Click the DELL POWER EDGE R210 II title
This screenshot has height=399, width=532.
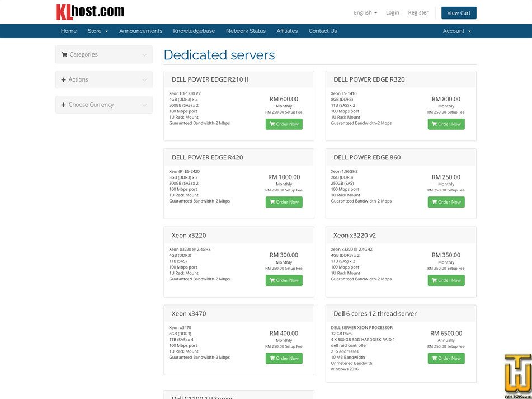point(210,79)
